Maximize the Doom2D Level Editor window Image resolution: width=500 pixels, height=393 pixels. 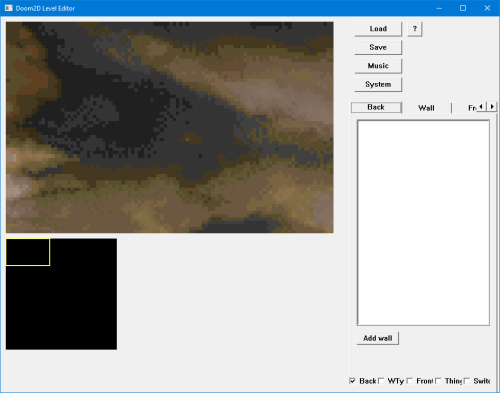tap(463, 8)
